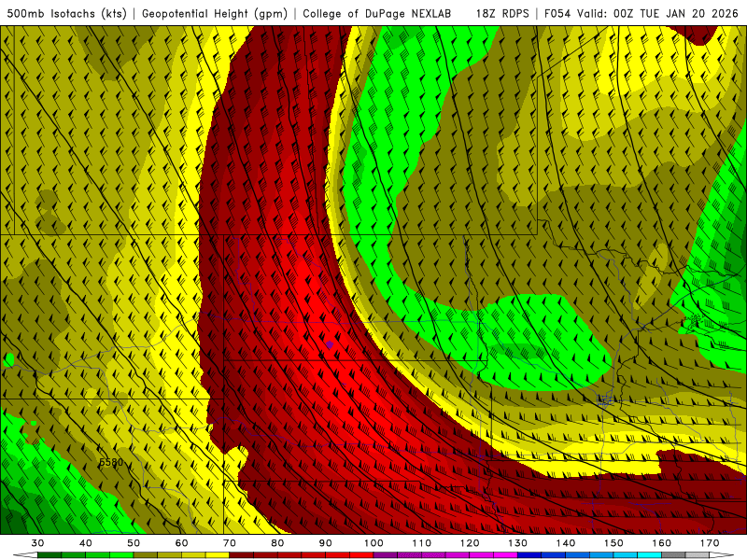Click the bright red swatch left of 100
This screenshot has width=747, height=560.
pos(361,555)
